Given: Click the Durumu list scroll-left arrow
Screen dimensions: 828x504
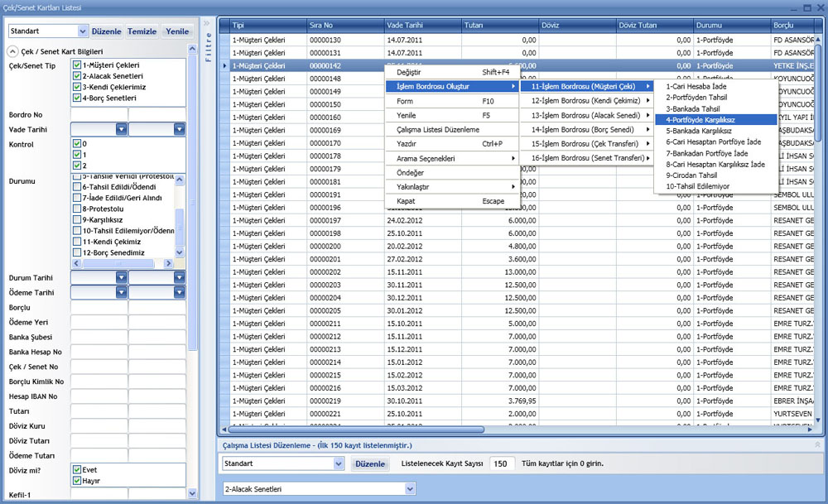Looking at the screenshot, I should [76, 263].
